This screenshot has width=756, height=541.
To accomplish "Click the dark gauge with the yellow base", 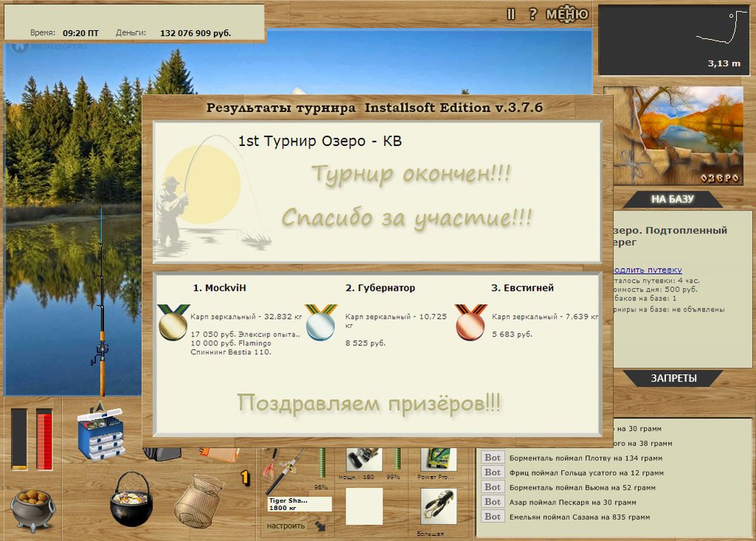I will pos(19,439).
